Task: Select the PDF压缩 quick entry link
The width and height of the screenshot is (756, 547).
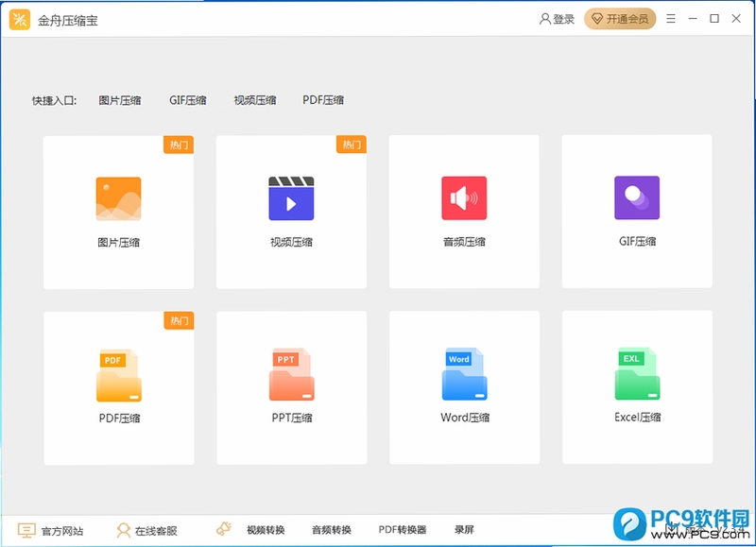Action: coord(323,100)
